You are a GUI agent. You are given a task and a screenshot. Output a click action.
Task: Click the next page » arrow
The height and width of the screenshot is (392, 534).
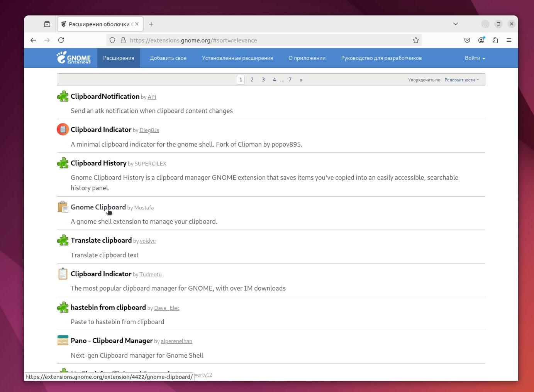pyautogui.click(x=301, y=79)
